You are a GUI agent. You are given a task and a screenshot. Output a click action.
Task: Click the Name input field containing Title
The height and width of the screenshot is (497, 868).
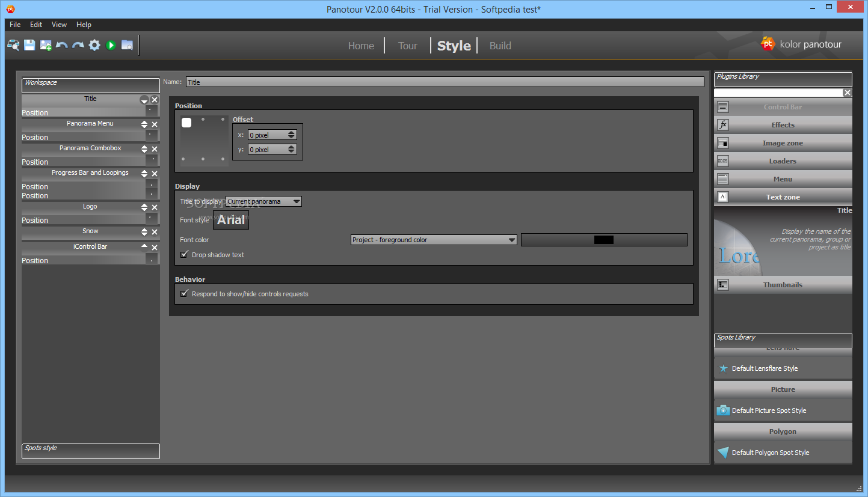pyautogui.click(x=445, y=82)
